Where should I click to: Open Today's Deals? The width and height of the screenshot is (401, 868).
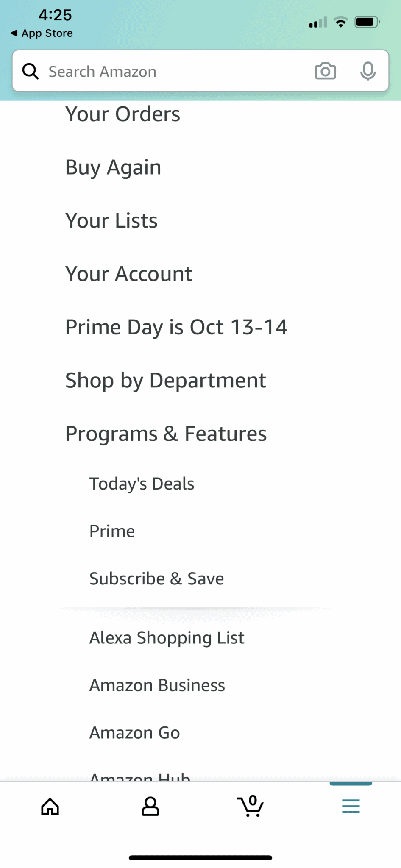click(x=142, y=484)
